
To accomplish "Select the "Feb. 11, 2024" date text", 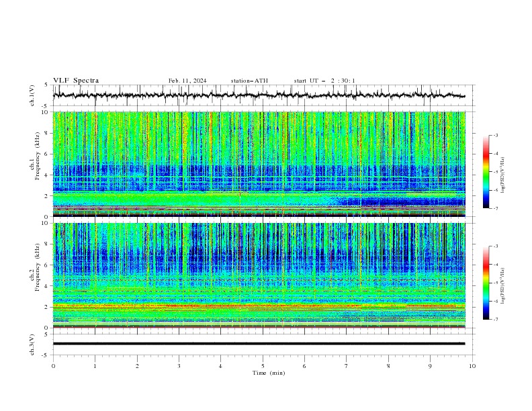I will (x=187, y=81).
